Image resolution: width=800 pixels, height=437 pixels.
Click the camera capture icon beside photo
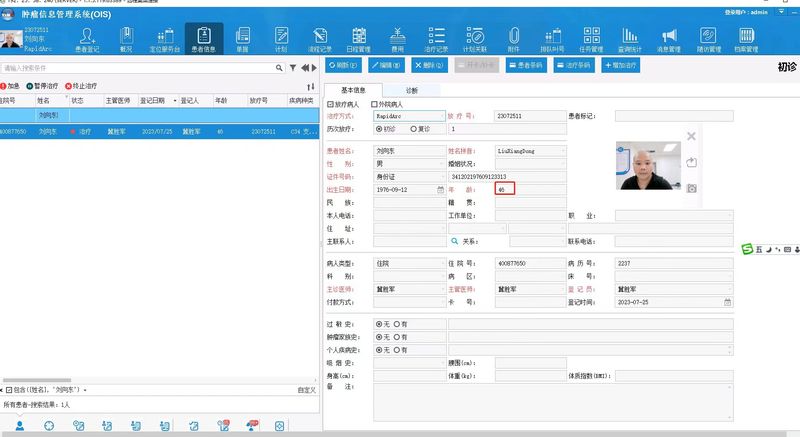pos(691,188)
